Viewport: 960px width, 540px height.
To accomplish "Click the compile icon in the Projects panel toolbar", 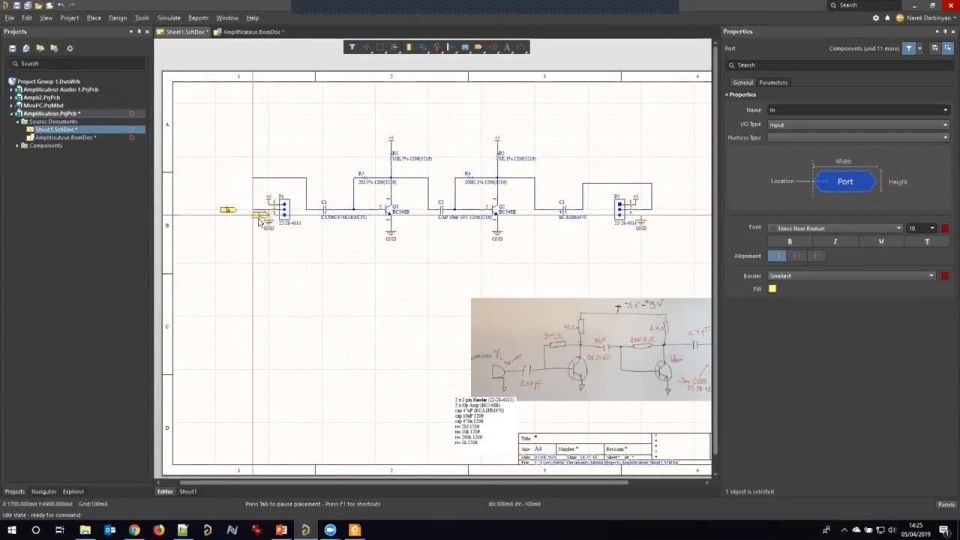I will click(26, 48).
